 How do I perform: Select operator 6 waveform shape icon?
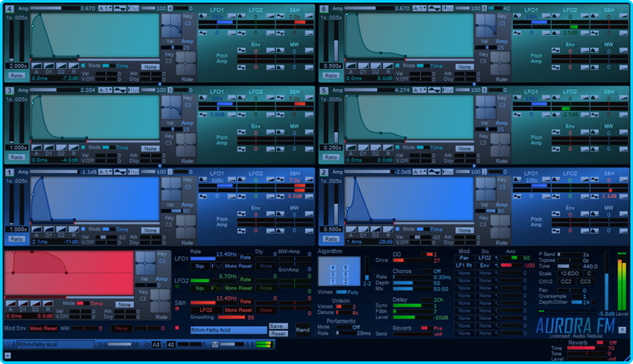click(x=434, y=9)
